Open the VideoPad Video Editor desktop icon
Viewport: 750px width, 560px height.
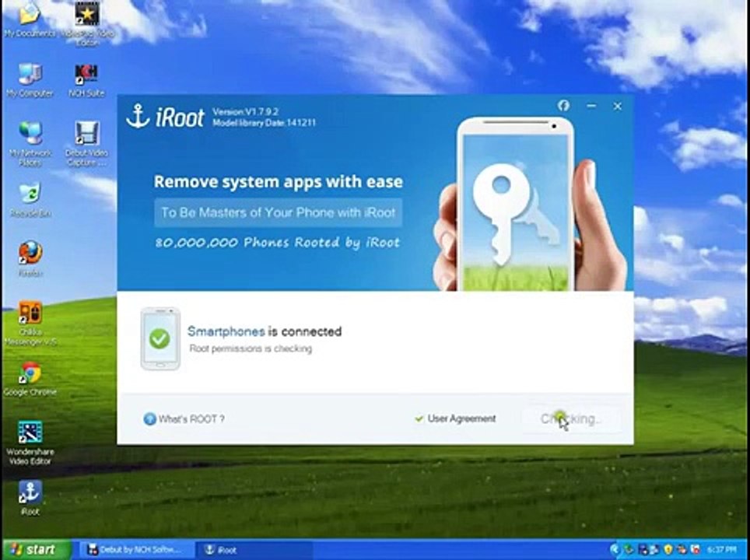(x=87, y=24)
